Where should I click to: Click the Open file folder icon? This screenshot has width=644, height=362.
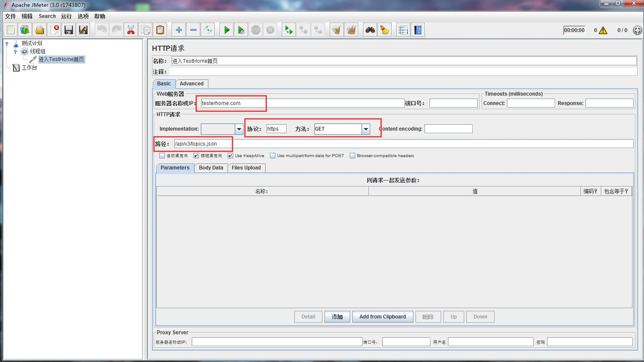(40, 30)
